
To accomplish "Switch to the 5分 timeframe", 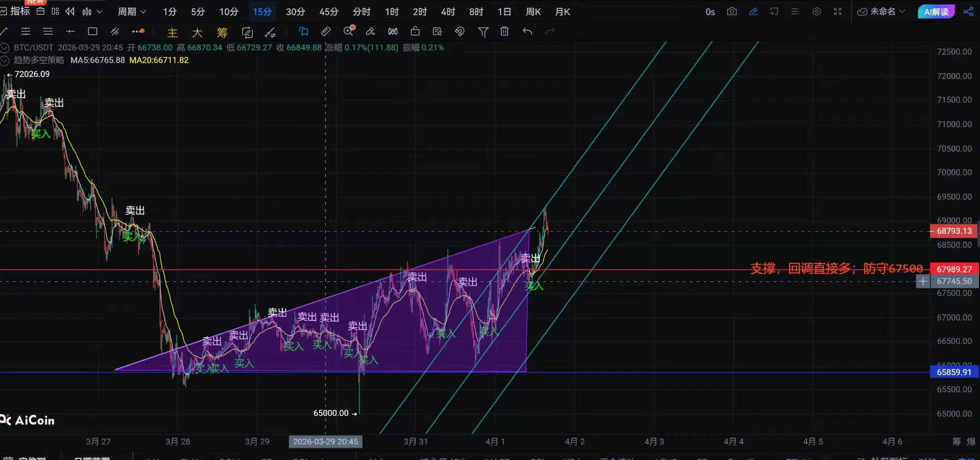I will pos(198,12).
